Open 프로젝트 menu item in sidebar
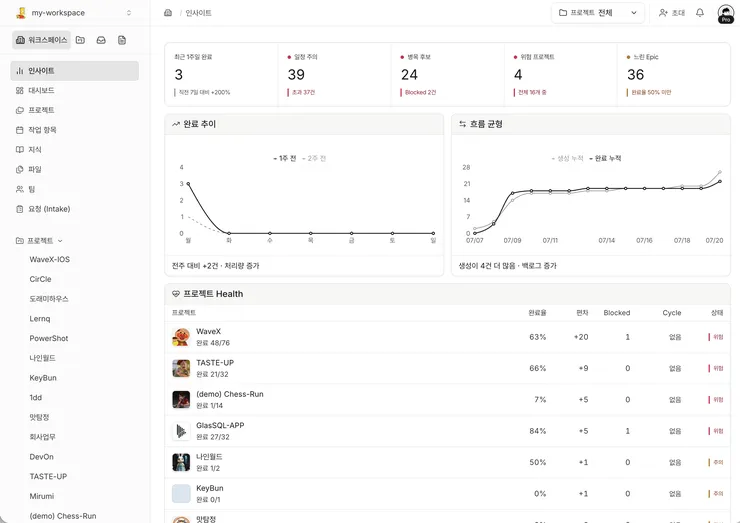 point(75,110)
